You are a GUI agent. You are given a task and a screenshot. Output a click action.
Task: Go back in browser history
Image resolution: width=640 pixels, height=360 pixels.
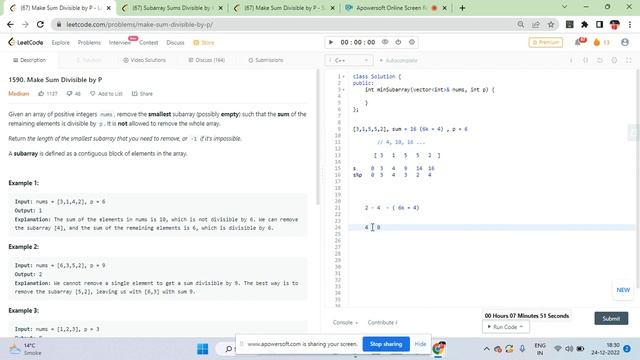(x=10, y=24)
